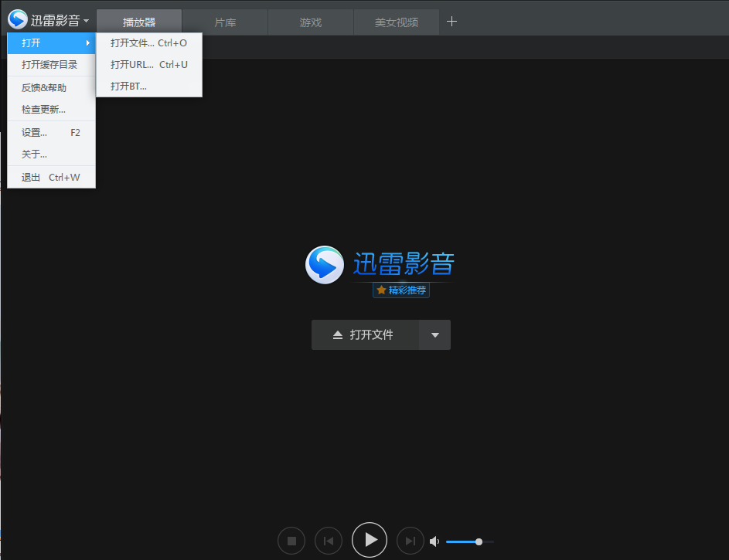This screenshot has width=729, height=560.
Task: Select 打开BT... menu item
Action: [128, 87]
